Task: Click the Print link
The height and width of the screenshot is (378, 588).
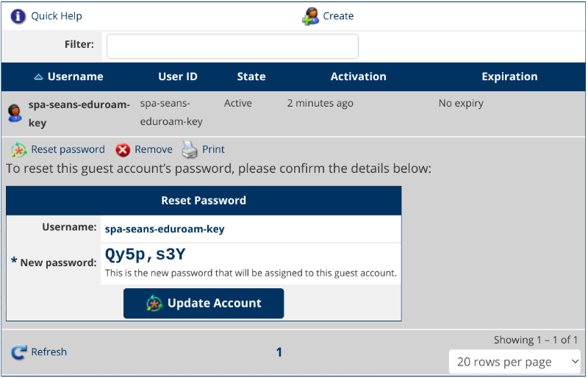Action: (x=213, y=149)
